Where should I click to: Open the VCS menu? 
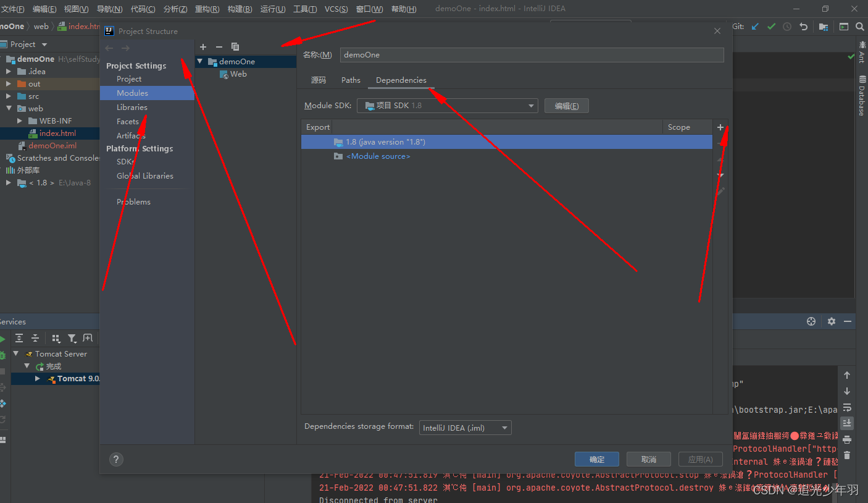coord(336,9)
